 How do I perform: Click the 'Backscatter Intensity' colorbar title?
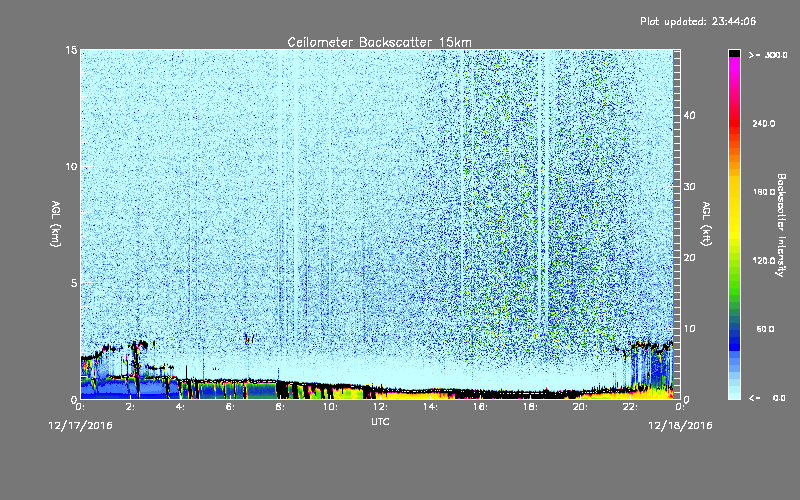tap(781, 225)
